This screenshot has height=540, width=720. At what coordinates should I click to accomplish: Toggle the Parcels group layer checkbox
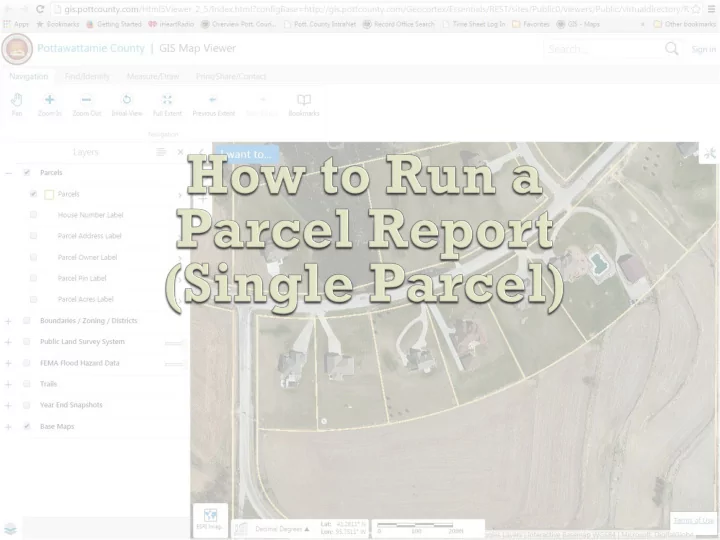pos(27,172)
